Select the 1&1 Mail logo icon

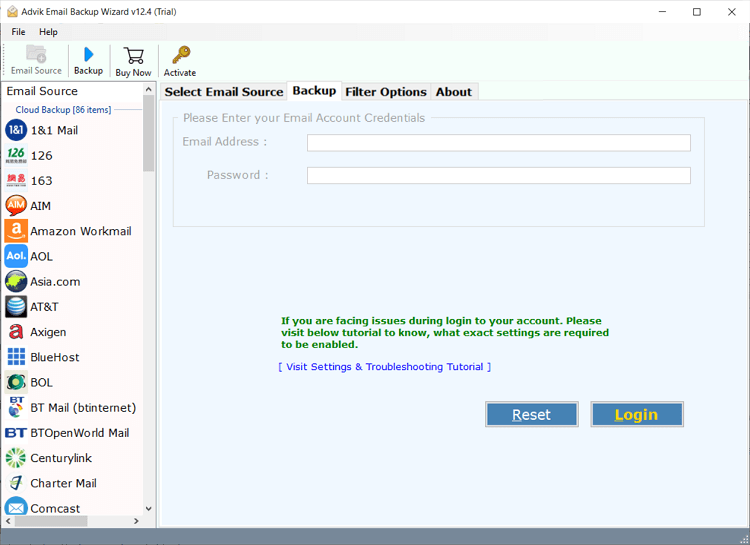click(16, 130)
